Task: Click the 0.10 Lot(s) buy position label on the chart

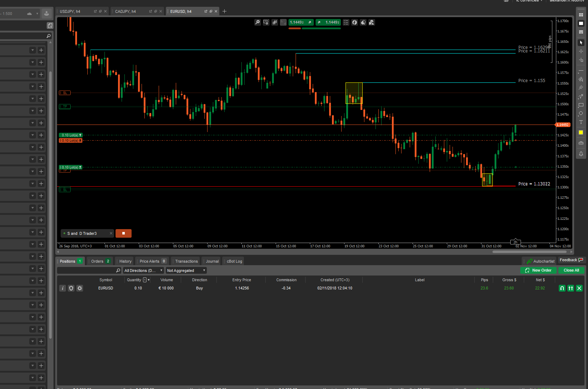Action: [71, 135]
